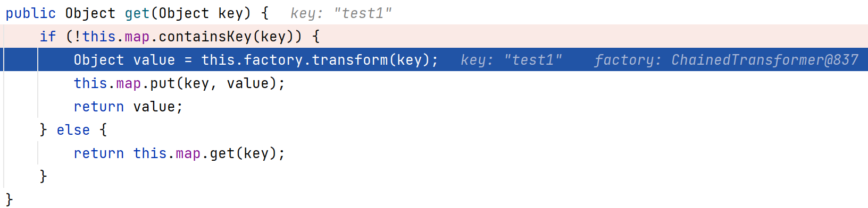Click the put method call

point(163,83)
